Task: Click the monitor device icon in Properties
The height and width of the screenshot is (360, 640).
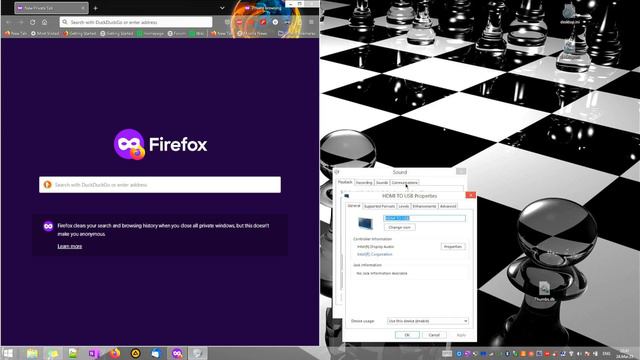Action: click(x=365, y=223)
